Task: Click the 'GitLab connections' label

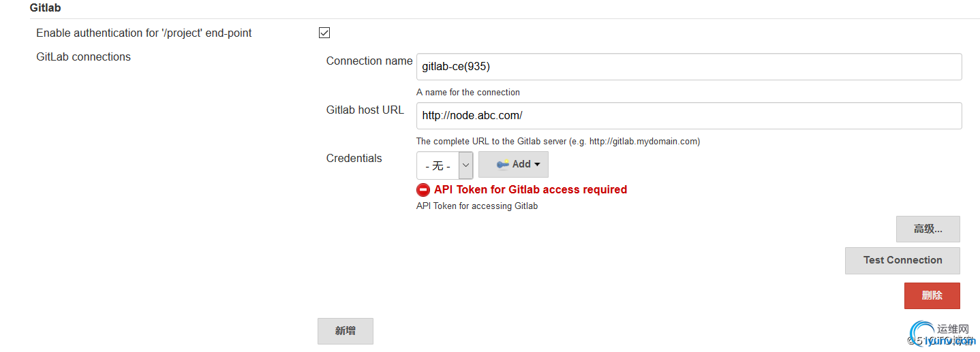Action: click(x=83, y=57)
